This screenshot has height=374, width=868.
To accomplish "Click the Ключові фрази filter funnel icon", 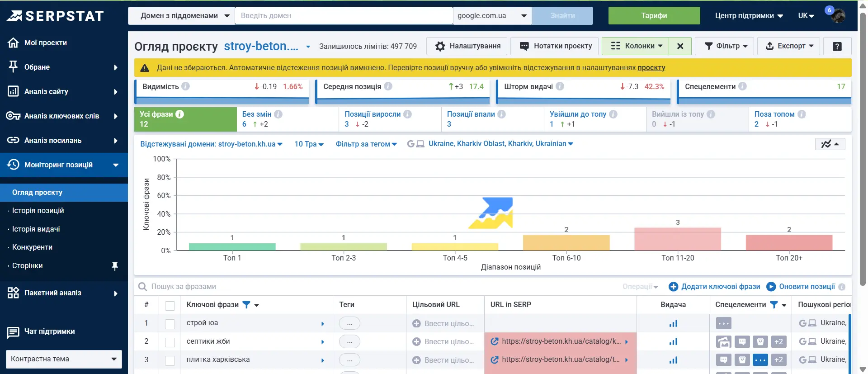I will point(246,305).
